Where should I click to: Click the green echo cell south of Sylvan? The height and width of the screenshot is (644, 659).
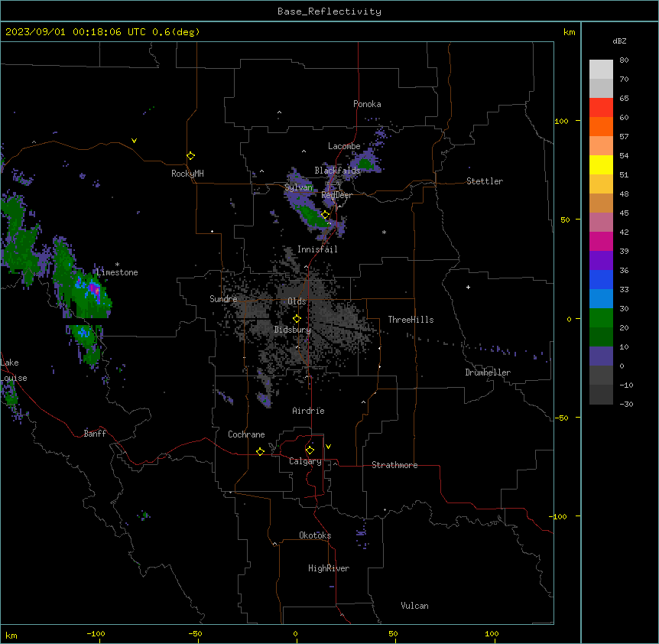[x=312, y=216]
